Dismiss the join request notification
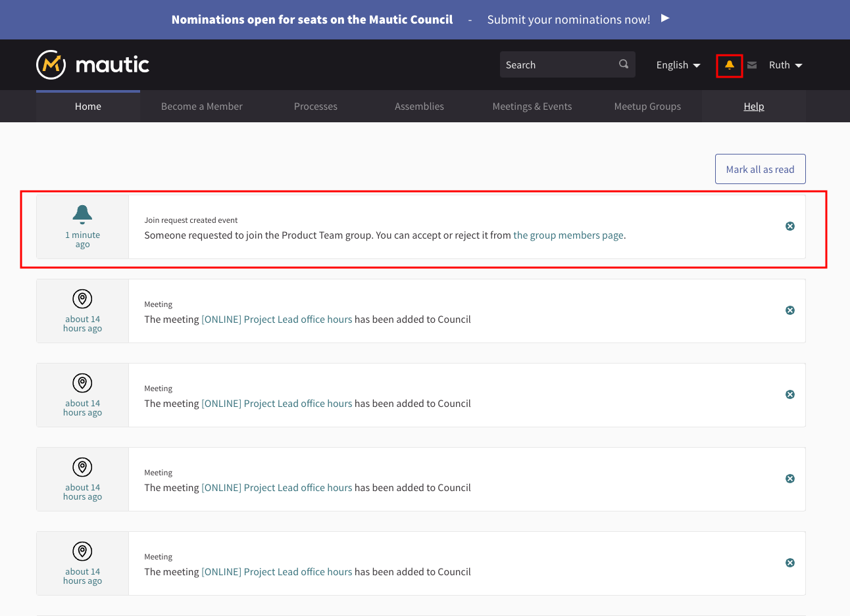 (x=790, y=226)
